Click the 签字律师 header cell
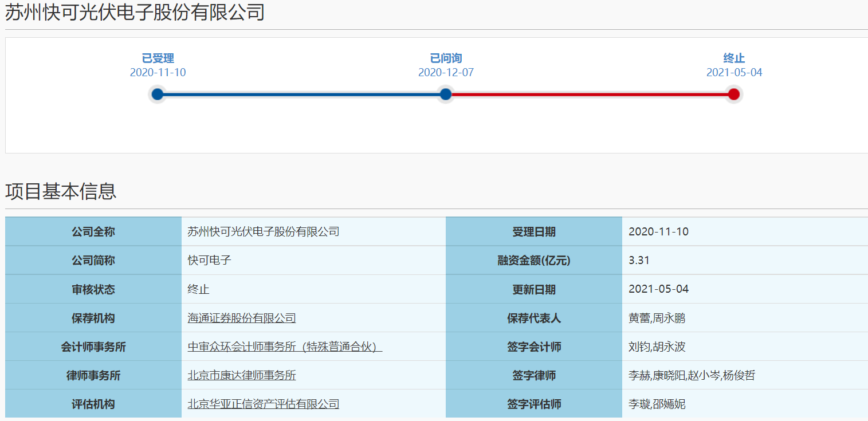This screenshot has width=868, height=421. tap(534, 375)
